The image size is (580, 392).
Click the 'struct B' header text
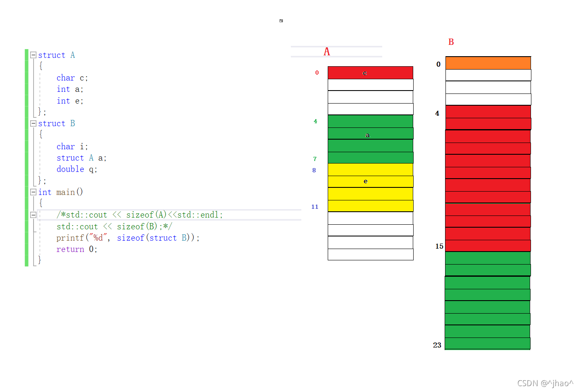click(57, 124)
